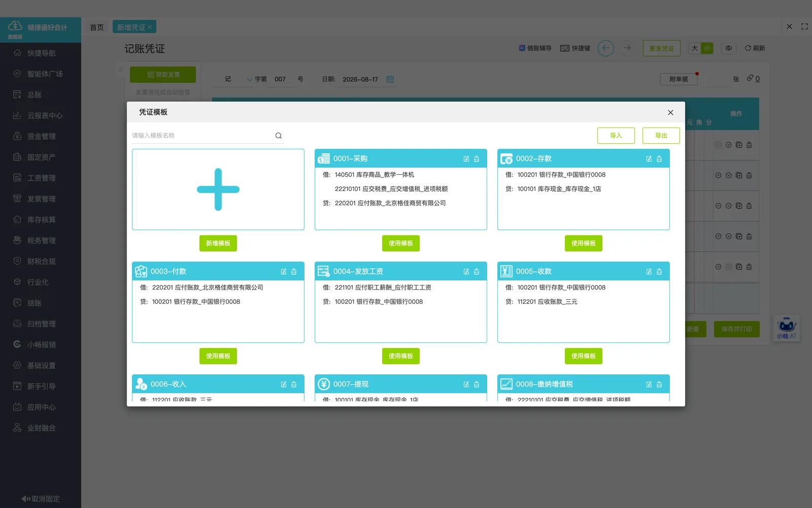
Task: Toggle 取消固定 sidebar pin
Action: tap(41, 499)
